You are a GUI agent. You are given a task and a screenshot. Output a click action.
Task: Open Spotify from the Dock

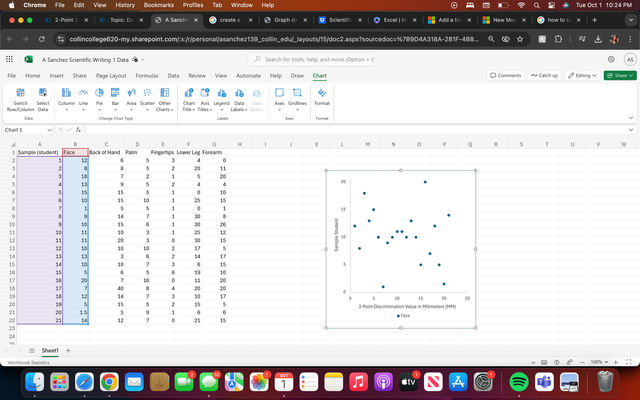pyautogui.click(x=519, y=382)
